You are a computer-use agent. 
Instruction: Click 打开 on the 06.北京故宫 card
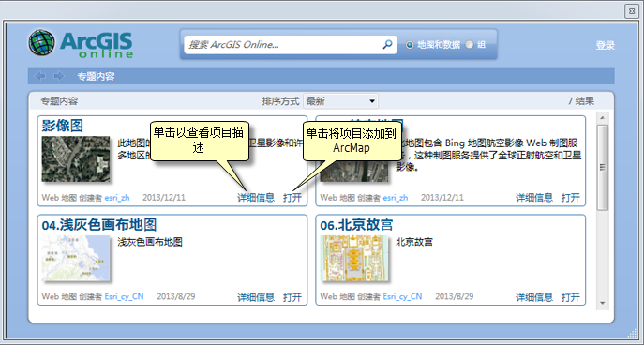(x=571, y=297)
